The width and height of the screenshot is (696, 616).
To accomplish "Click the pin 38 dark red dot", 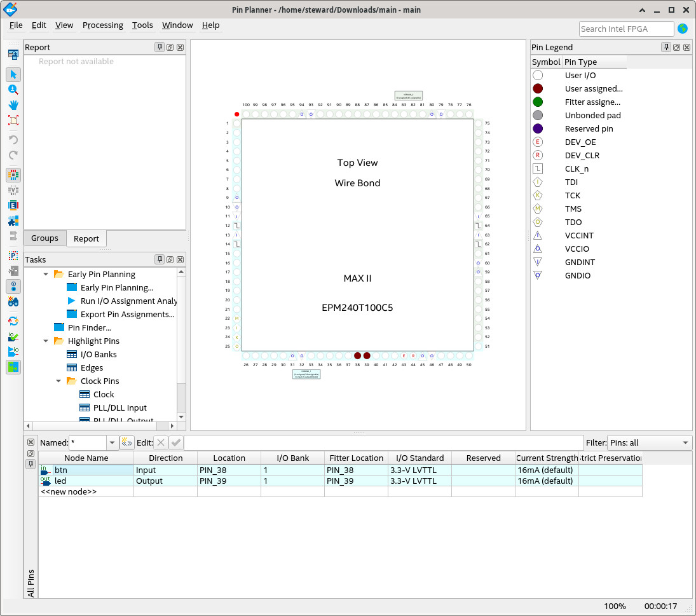I will pyautogui.click(x=357, y=355).
